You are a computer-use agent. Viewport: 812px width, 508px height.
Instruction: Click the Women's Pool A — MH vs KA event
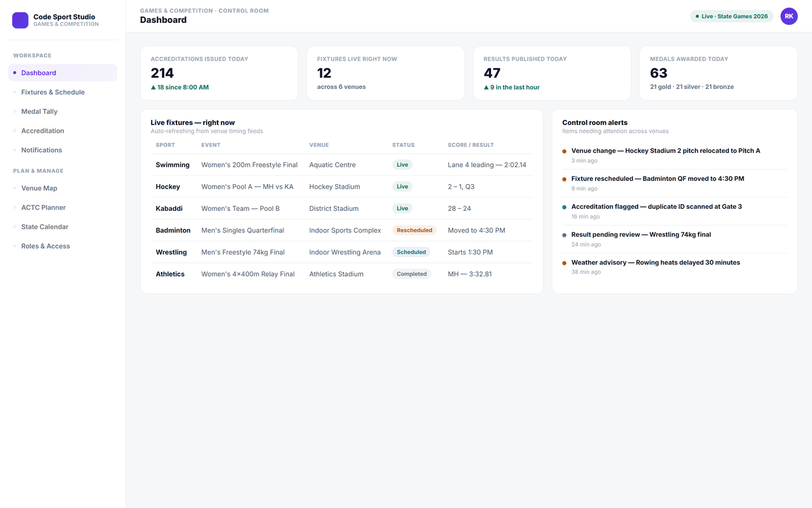(x=247, y=187)
